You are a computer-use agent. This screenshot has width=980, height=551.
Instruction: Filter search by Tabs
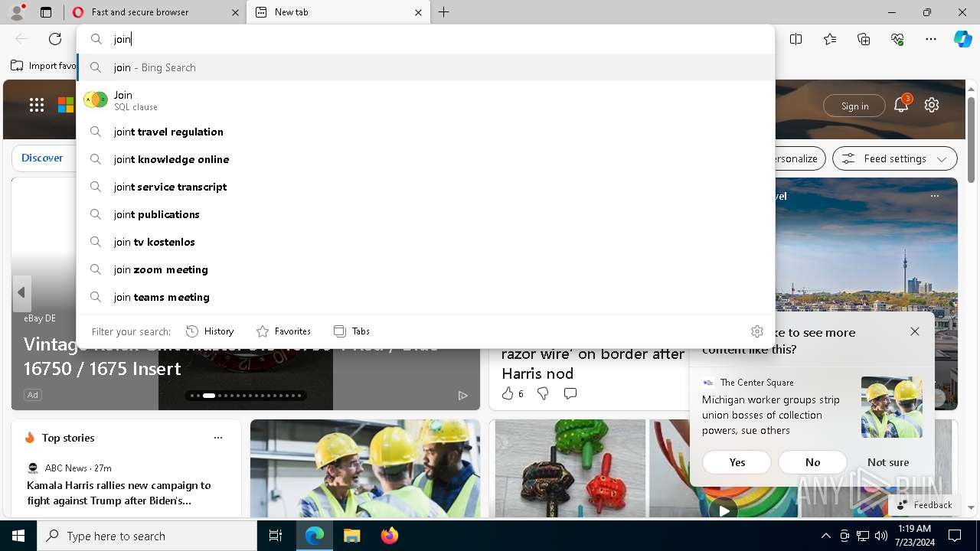click(352, 331)
